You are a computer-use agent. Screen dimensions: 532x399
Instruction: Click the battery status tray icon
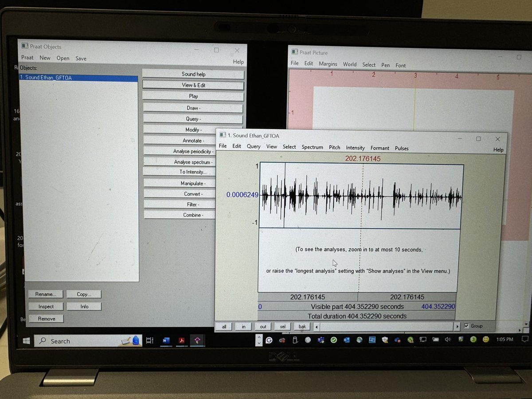point(436,340)
